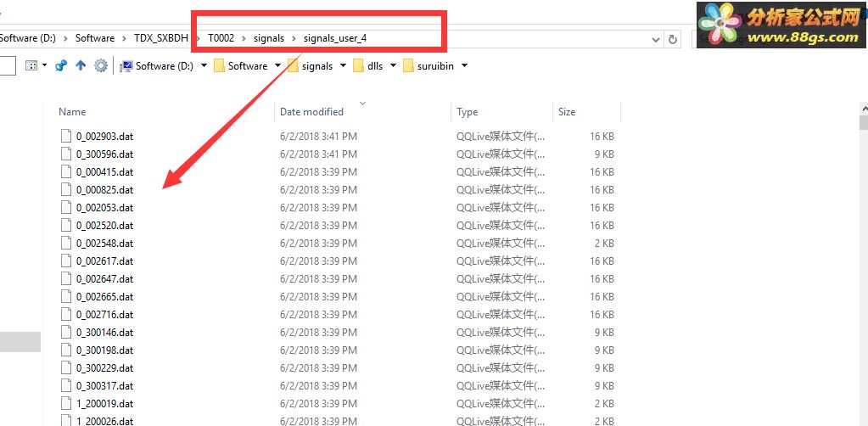Click the 6/2/2018 3:41 PM date of 0_300596.dat
This screenshot has height=426, width=868.
pos(318,154)
